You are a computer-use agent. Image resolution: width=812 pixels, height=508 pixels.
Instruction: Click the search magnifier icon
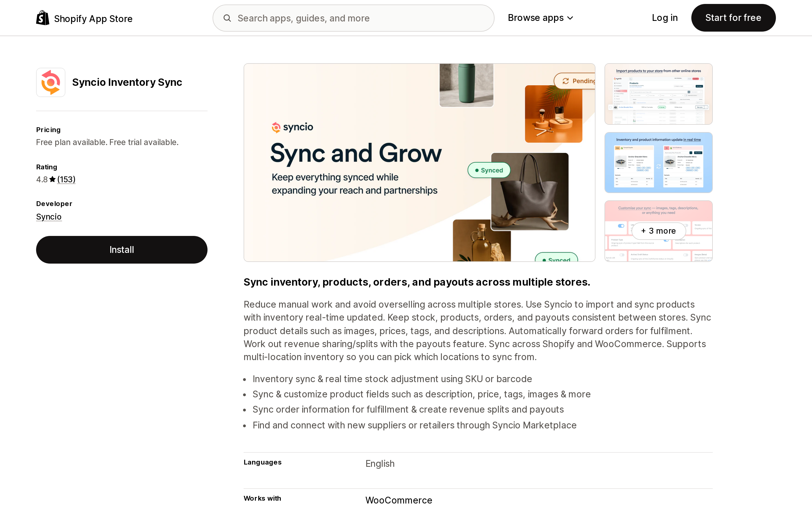tap(227, 18)
